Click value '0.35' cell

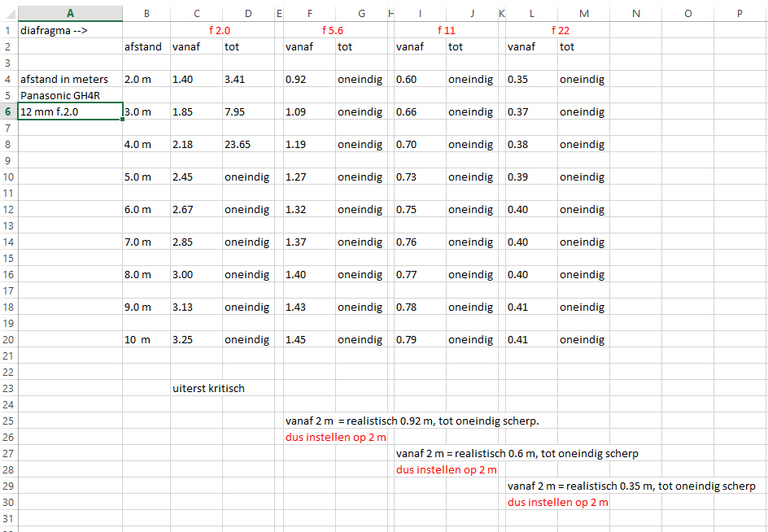click(531, 79)
